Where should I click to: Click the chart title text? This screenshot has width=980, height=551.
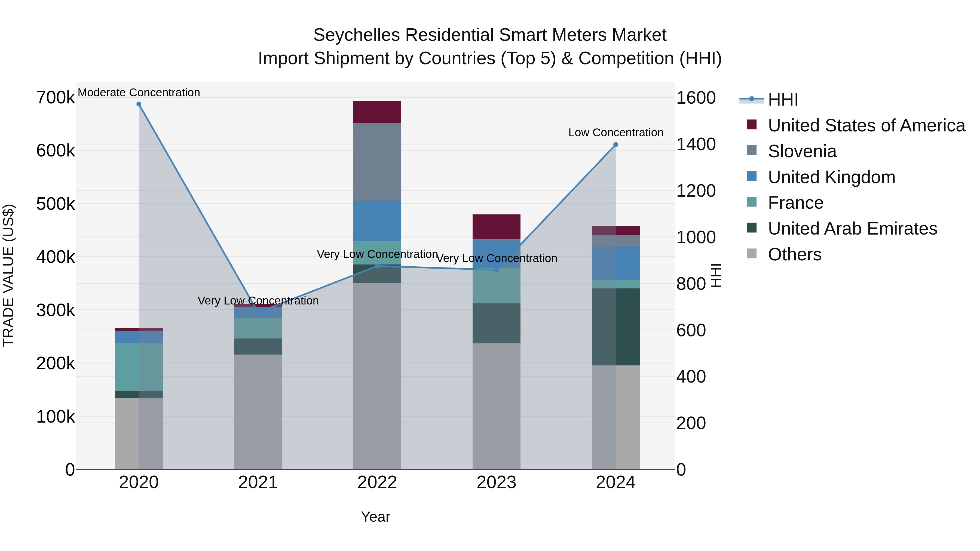(490, 47)
